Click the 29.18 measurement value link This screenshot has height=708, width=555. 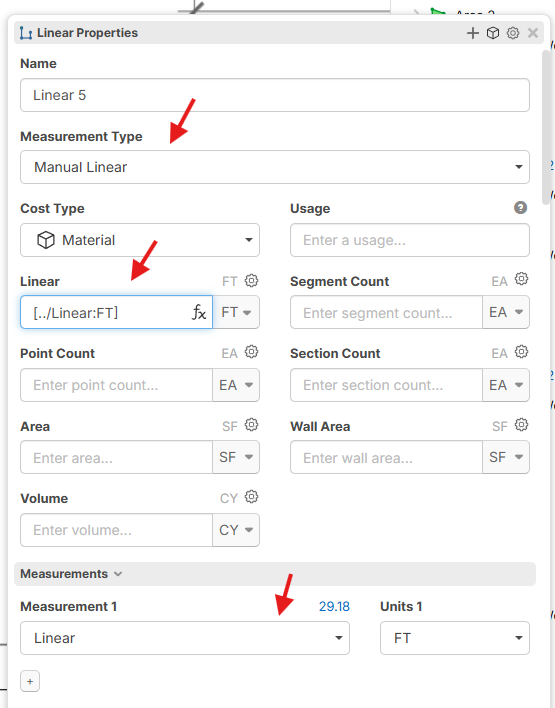pos(334,606)
